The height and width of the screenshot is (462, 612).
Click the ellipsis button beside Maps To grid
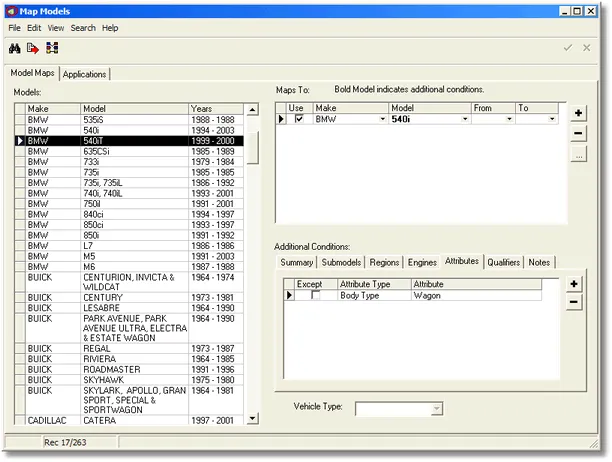(578, 155)
